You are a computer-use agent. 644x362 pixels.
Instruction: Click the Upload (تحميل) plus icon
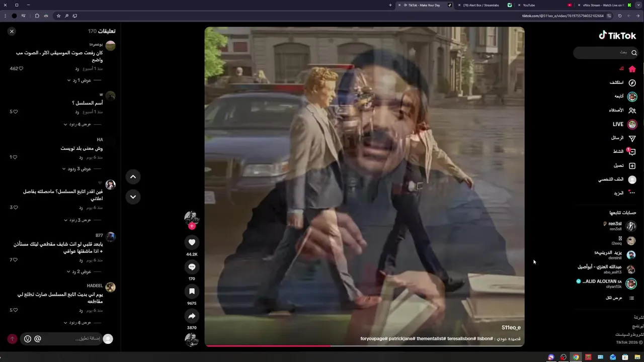(x=632, y=165)
